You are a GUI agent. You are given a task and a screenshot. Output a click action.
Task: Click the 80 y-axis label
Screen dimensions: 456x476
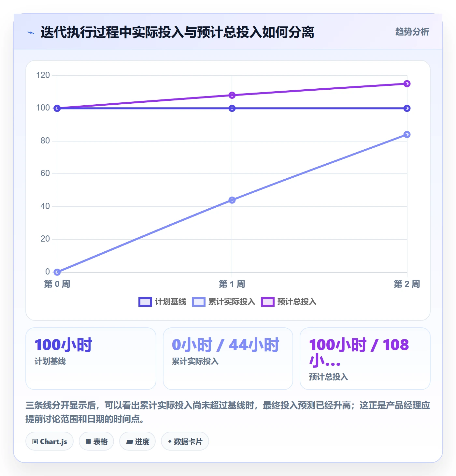[45, 141]
